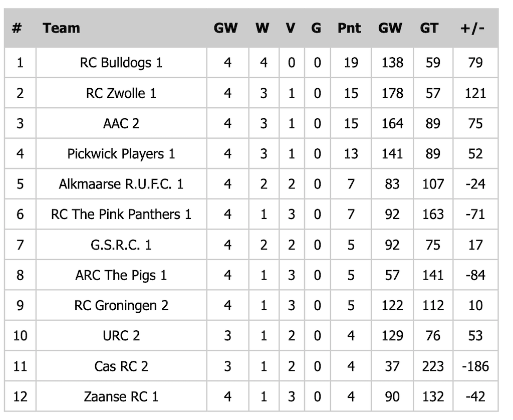The image size is (513, 420).
Task: Select RC The Pink Panthers 1
Action: tap(121, 215)
